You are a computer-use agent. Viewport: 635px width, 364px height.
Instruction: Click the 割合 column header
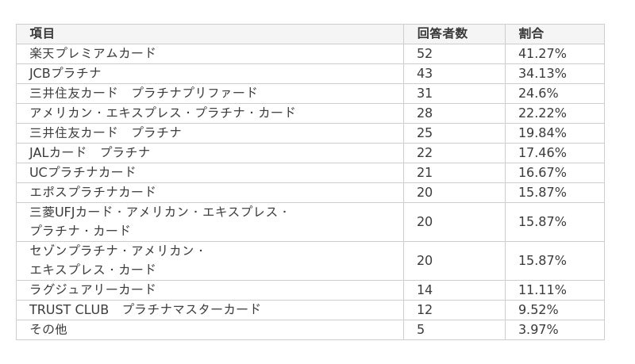tap(531, 34)
